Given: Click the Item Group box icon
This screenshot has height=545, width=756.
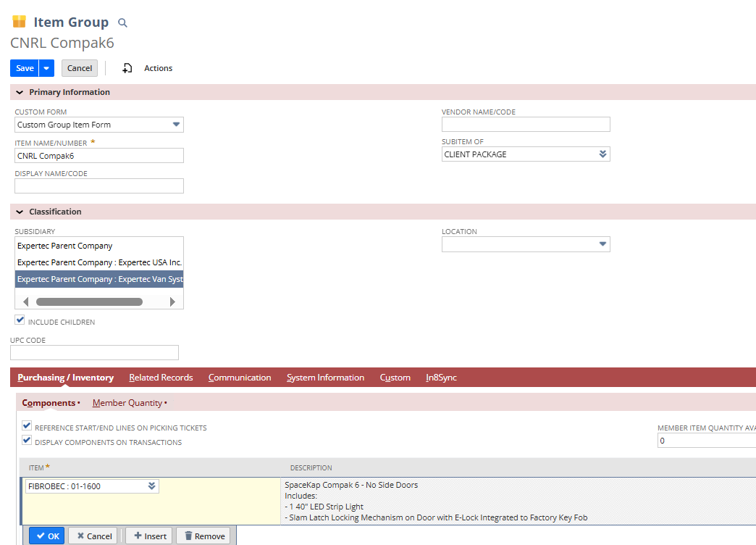Looking at the screenshot, I should [x=19, y=22].
